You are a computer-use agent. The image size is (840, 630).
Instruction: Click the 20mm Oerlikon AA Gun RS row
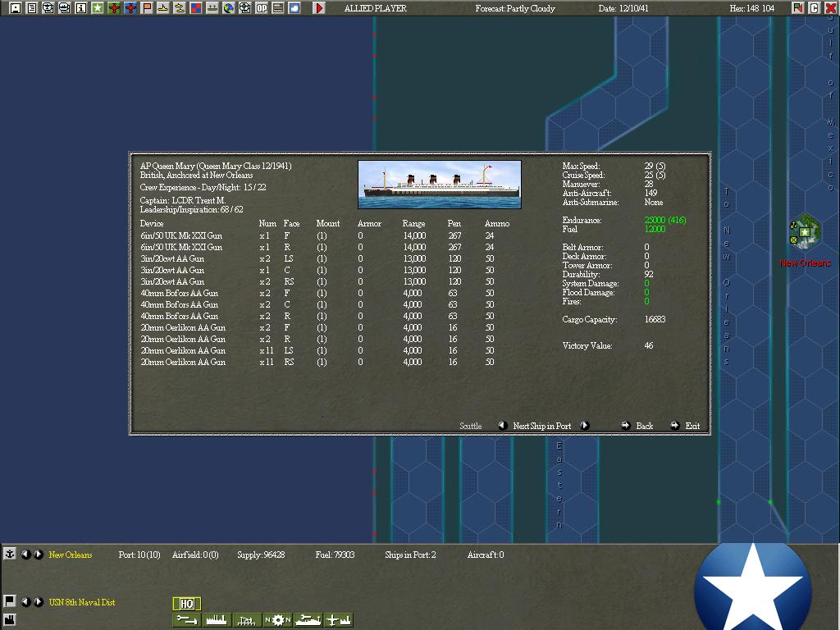pyautogui.click(x=325, y=362)
